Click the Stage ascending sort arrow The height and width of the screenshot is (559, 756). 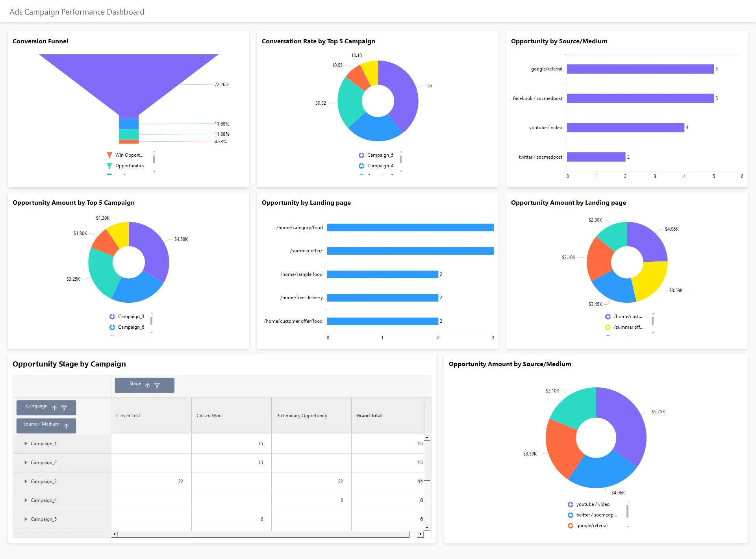[148, 386]
